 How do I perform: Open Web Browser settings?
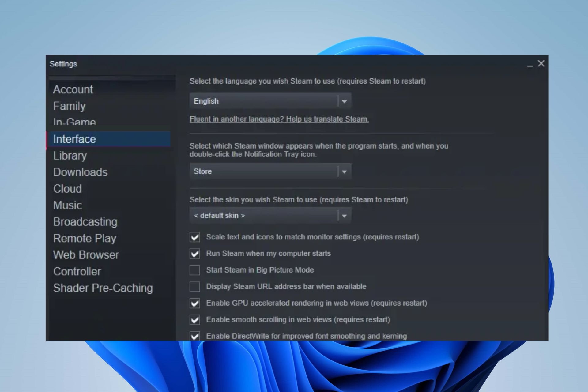pos(86,255)
